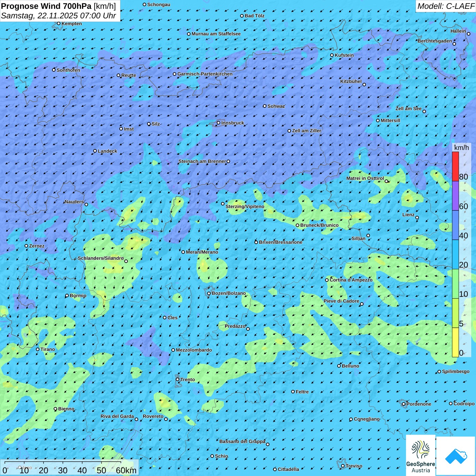The height and width of the screenshot is (476, 476).
Task: Click the green 10–20 km/h legend band
Action: [x=455, y=284]
